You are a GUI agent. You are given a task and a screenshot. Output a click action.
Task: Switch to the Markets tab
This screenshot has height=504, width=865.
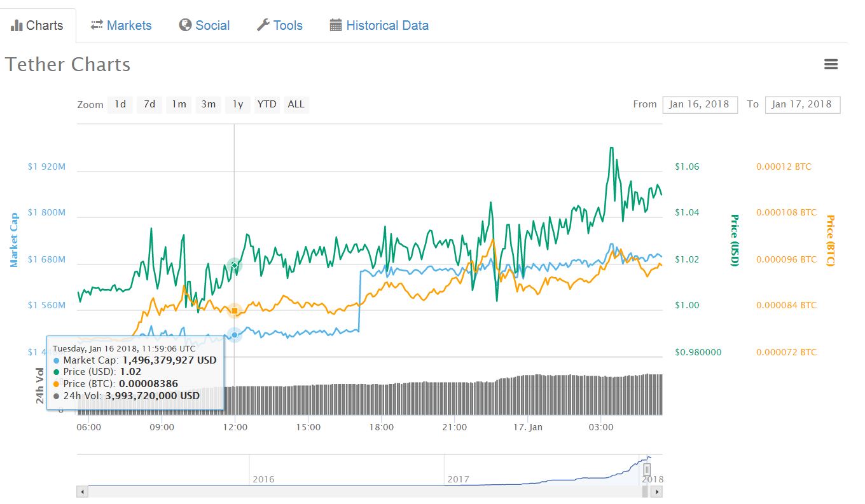pyautogui.click(x=121, y=25)
